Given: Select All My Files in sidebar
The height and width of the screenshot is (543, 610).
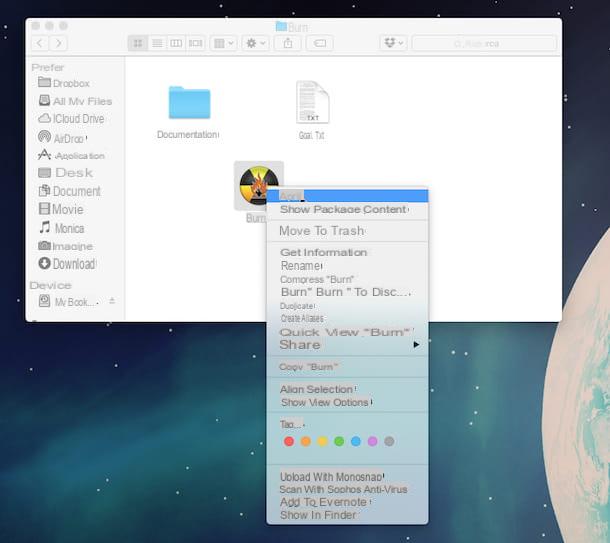Looking at the screenshot, I should coord(75,101).
